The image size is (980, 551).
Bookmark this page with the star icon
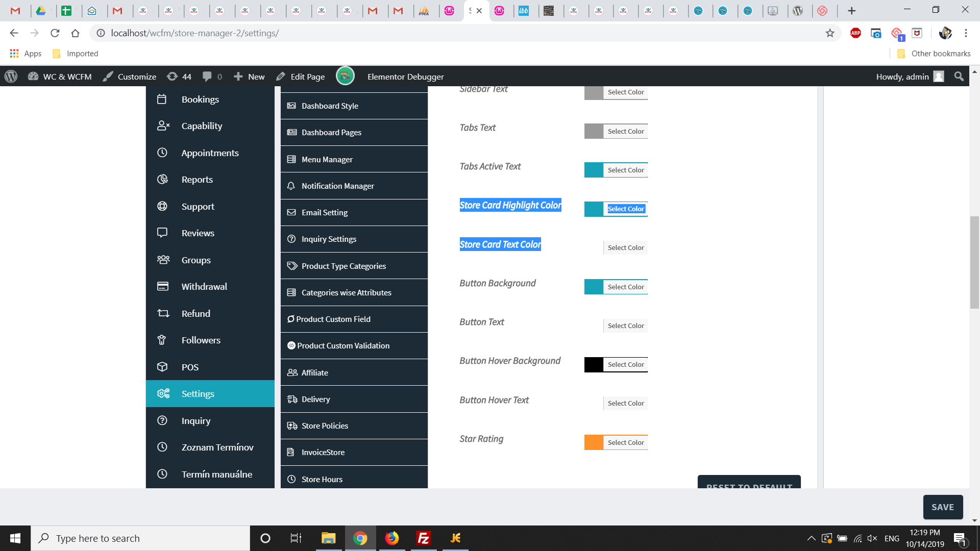[830, 33]
